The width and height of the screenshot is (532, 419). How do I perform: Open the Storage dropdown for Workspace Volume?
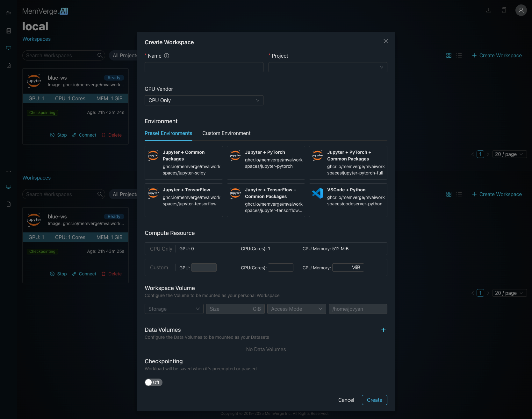click(174, 309)
